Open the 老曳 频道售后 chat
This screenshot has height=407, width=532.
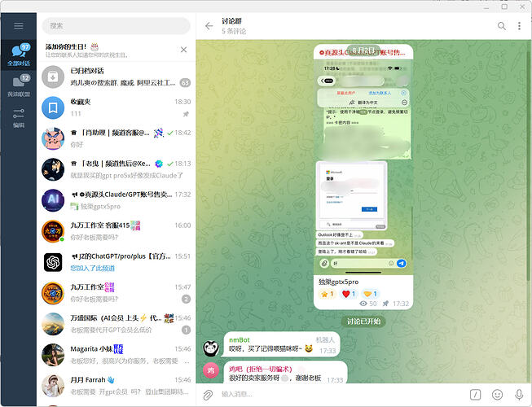[x=117, y=169]
